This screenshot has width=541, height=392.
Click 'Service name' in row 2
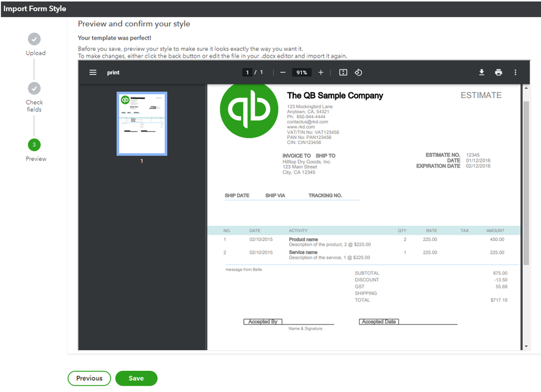[x=303, y=252]
